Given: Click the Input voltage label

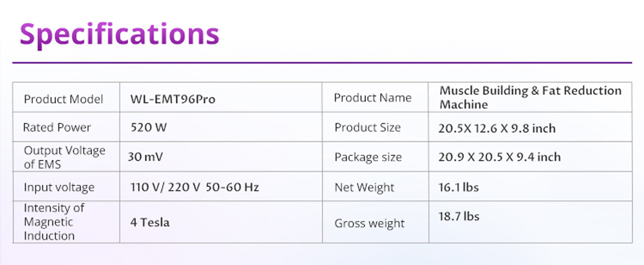Looking at the screenshot, I should (x=59, y=188).
